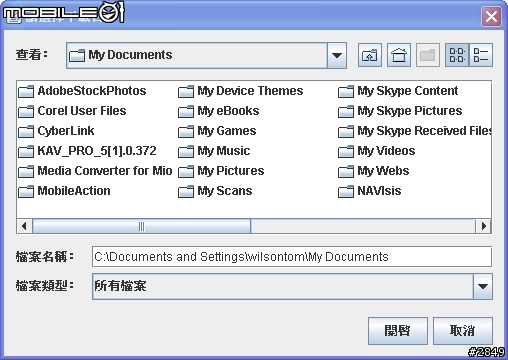Click the file name path input field
This screenshot has height=360, width=508.
point(292,257)
